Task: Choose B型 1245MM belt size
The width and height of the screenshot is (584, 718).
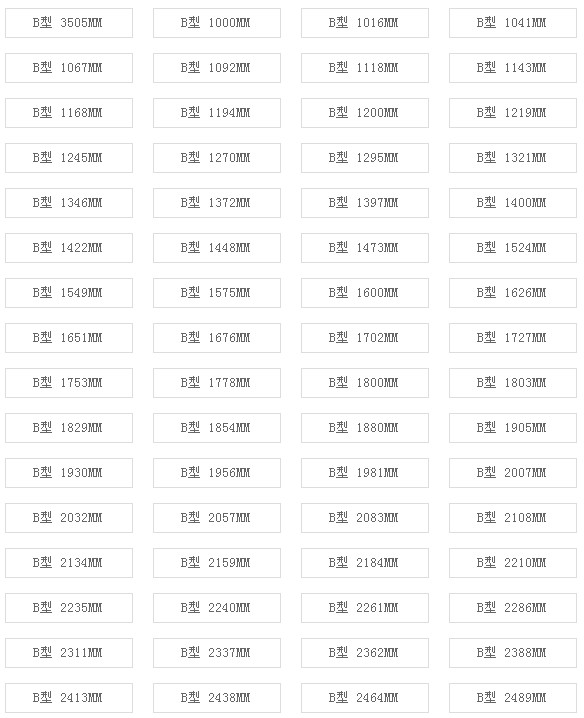Action: tap(69, 158)
